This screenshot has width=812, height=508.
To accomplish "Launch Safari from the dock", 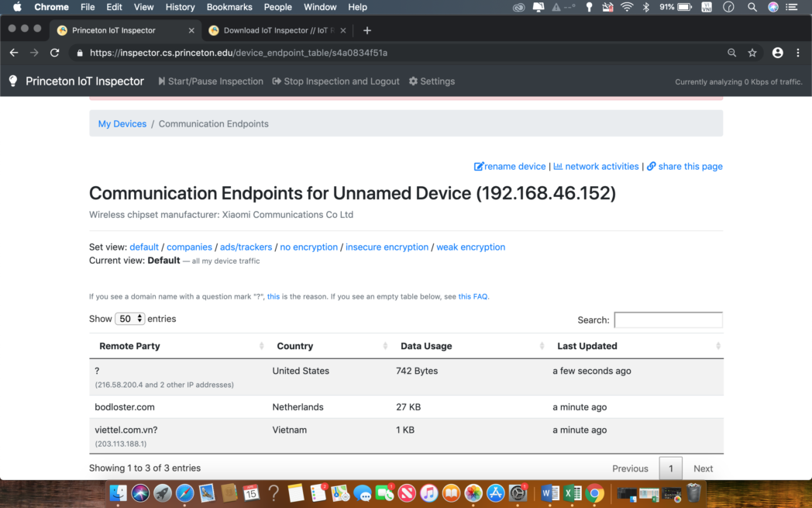I will coord(184,493).
